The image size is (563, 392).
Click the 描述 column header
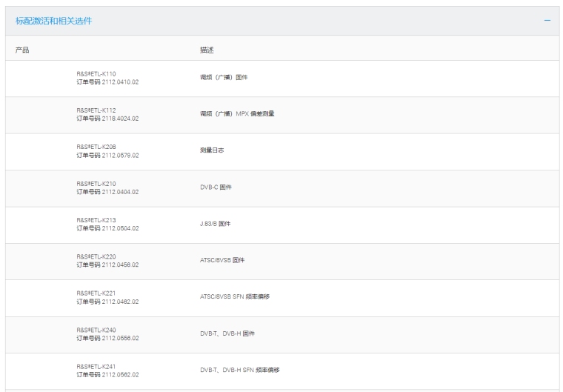198,50
